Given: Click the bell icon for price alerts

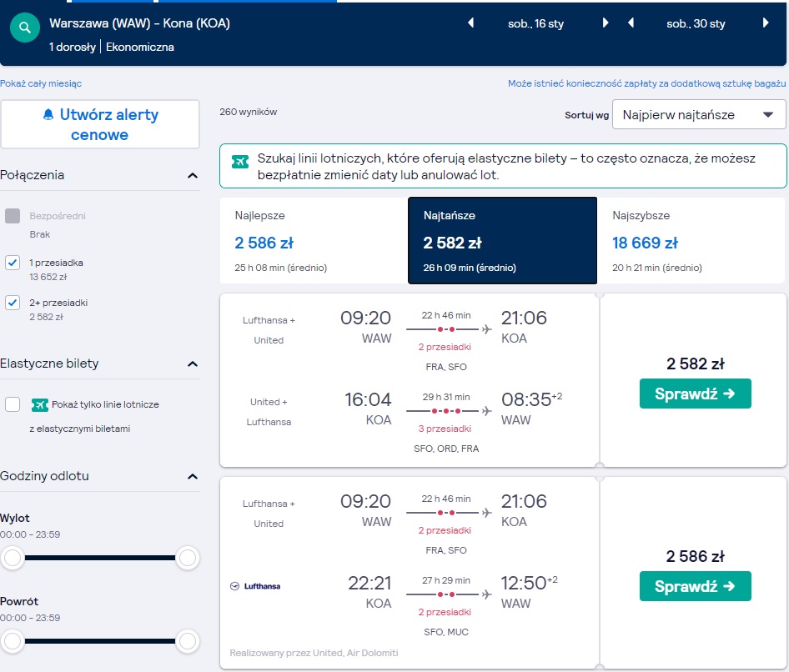Looking at the screenshot, I should (x=48, y=115).
